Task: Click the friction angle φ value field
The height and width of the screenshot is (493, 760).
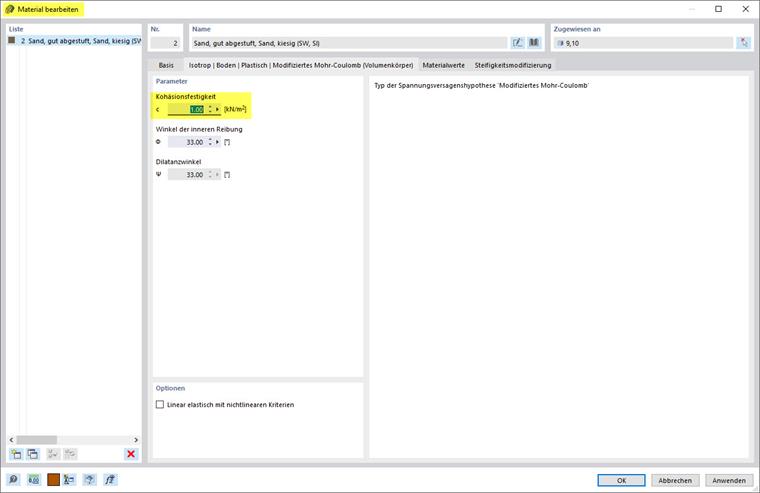Action: pos(187,142)
